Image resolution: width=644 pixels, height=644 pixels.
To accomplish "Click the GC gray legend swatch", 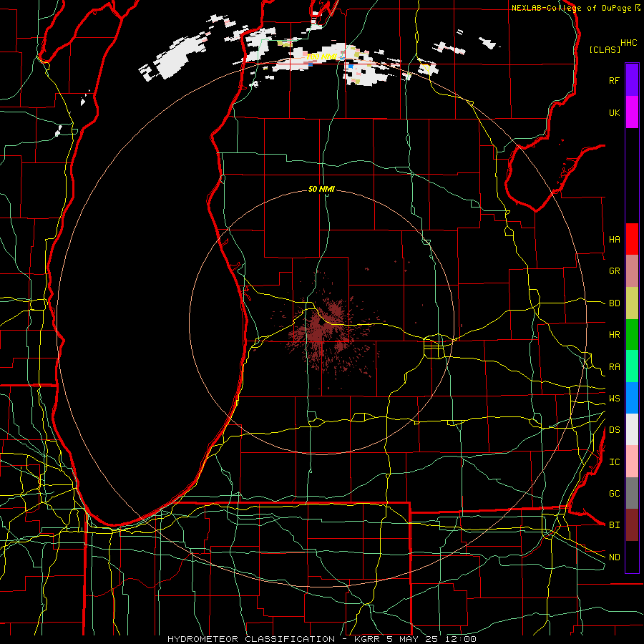I will [632, 493].
